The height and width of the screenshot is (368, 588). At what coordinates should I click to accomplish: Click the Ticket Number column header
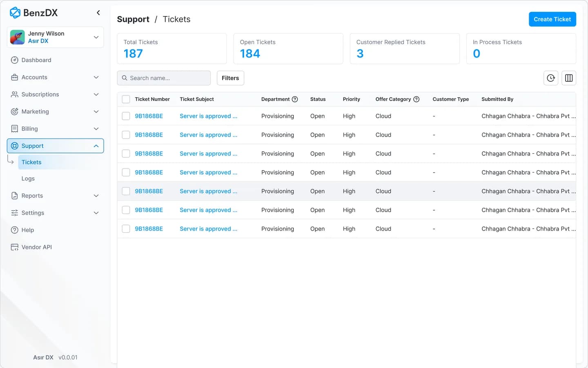[x=152, y=99]
